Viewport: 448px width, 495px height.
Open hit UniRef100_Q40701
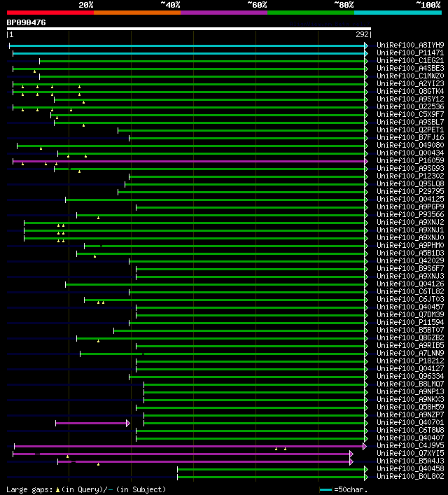[410, 423]
